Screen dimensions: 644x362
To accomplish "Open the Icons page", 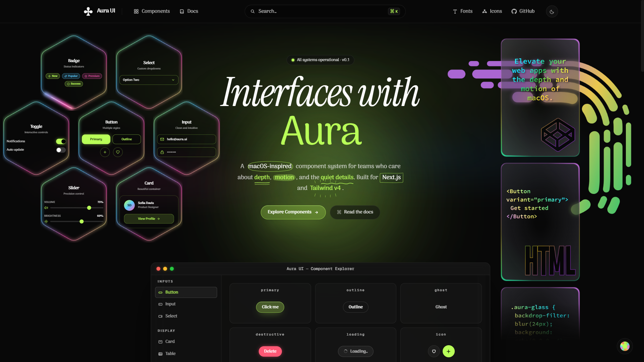I will tap(492, 11).
